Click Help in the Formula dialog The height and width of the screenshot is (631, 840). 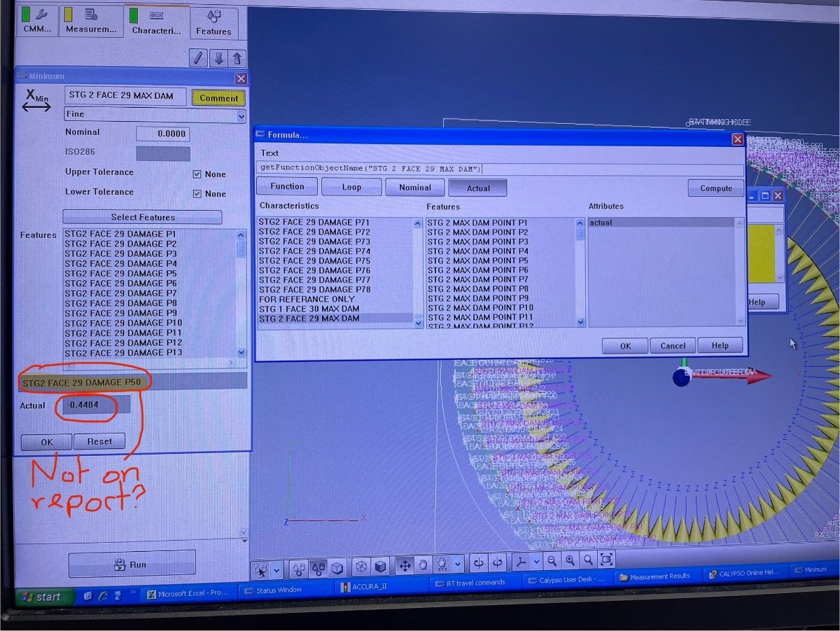click(720, 345)
